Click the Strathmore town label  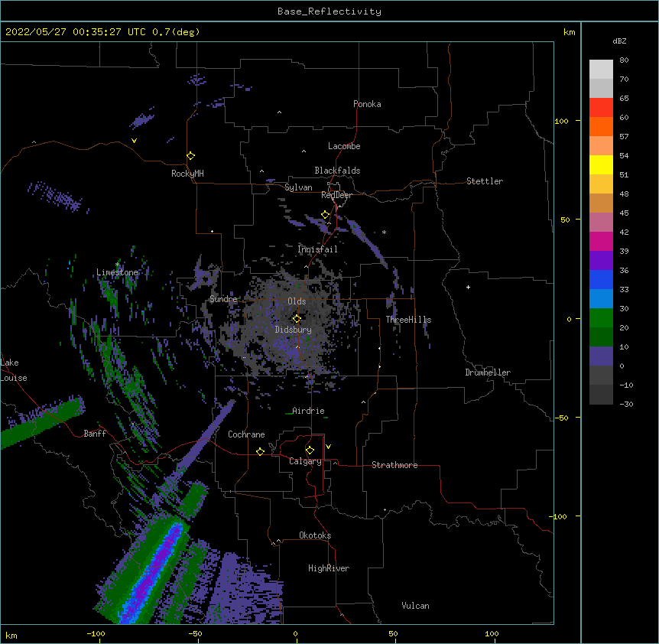click(394, 465)
